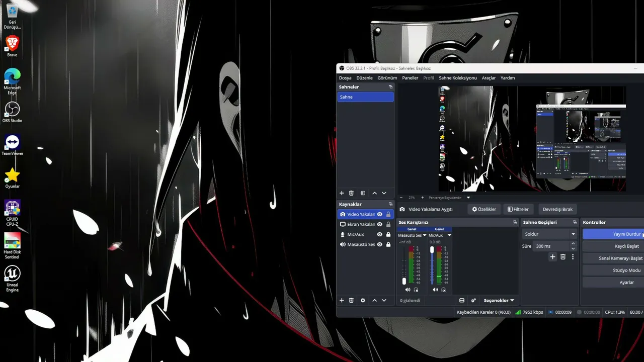Toggle monitoring headphone icon for Mic/Aux

(443, 290)
